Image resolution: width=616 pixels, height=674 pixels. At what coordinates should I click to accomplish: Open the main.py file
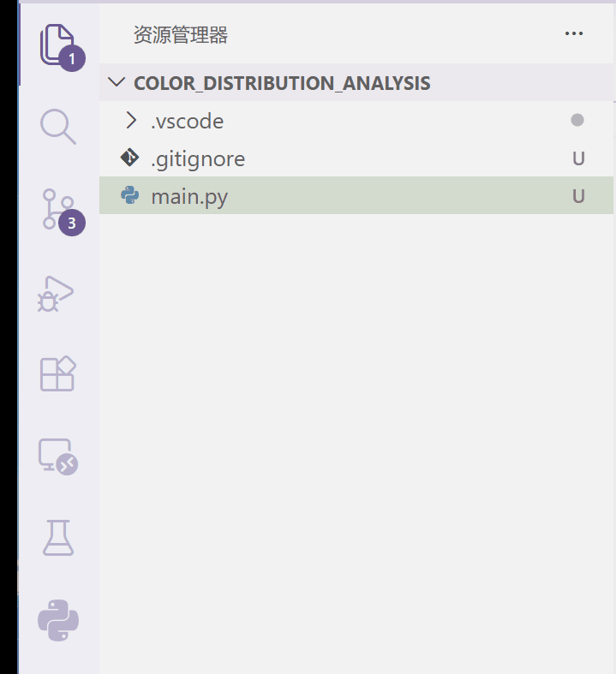coord(189,197)
